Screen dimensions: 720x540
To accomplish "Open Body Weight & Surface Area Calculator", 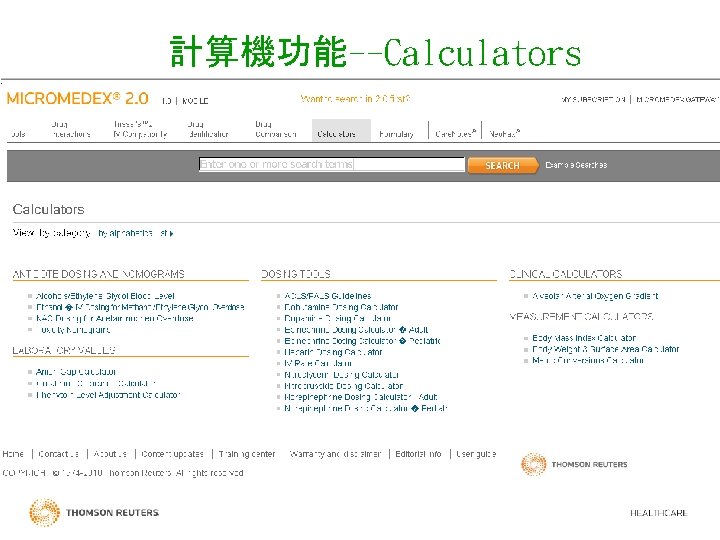I will 606,349.
